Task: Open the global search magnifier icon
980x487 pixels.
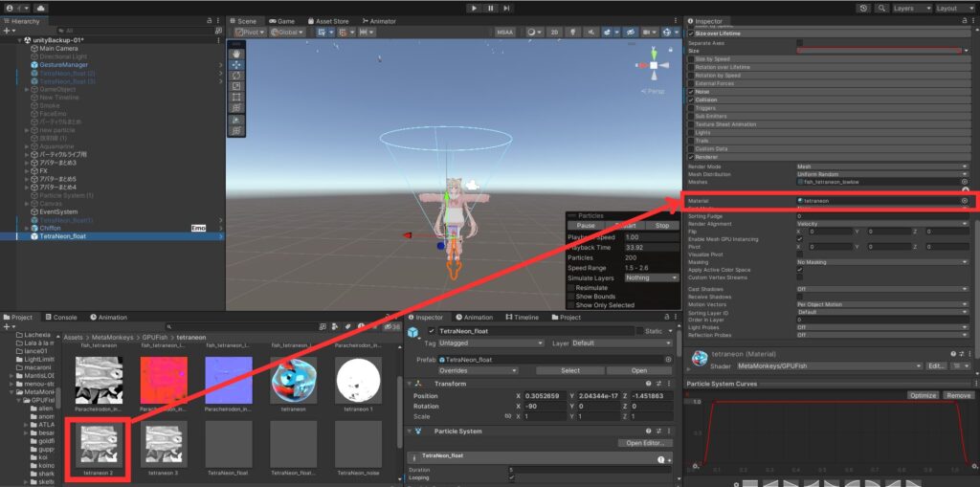Action: (880, 8)
